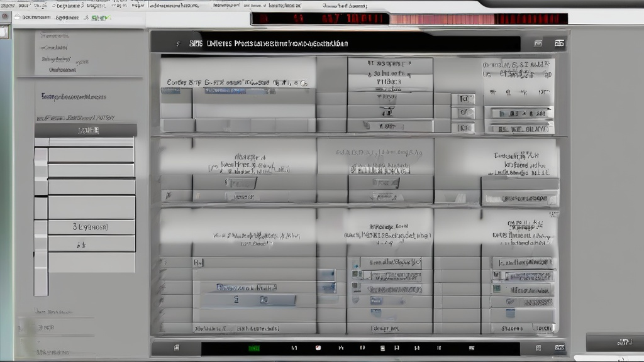Select the dark header tab of left sidebar list
The width and height of the screenshot is (644, 362).
coord(86,131)
